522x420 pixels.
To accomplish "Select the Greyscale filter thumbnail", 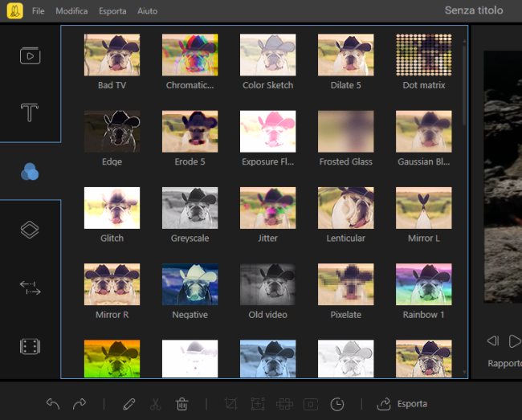I will point(190,208).
